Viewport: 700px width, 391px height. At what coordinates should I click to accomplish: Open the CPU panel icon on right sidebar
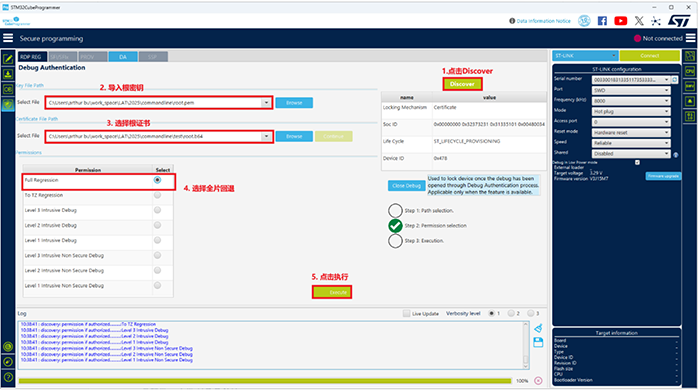click(690, 71)
